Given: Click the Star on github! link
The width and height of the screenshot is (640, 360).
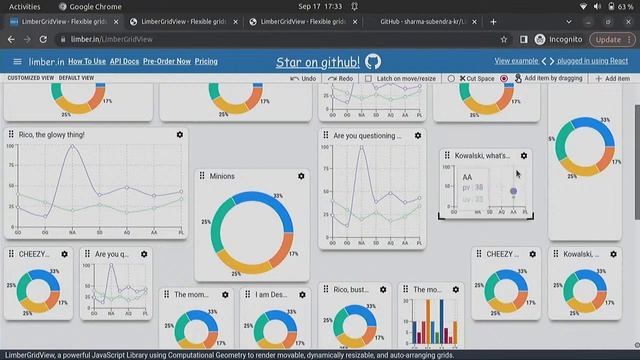Looking at the screenshot, I should pos(318,62).
